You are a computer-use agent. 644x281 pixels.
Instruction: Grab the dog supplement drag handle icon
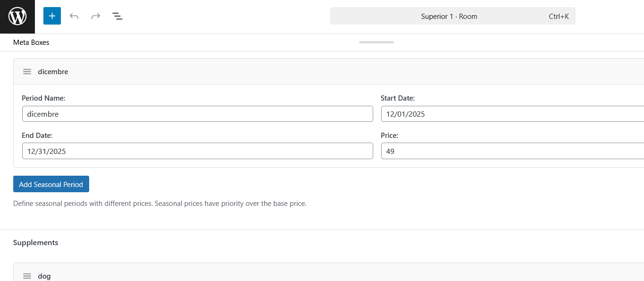tap(27, 276)
